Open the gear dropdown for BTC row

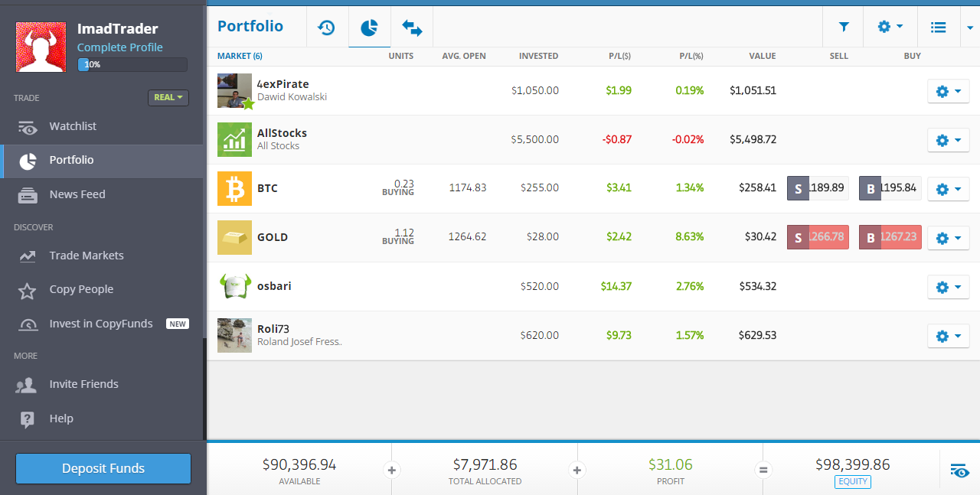tap(948, 189)
